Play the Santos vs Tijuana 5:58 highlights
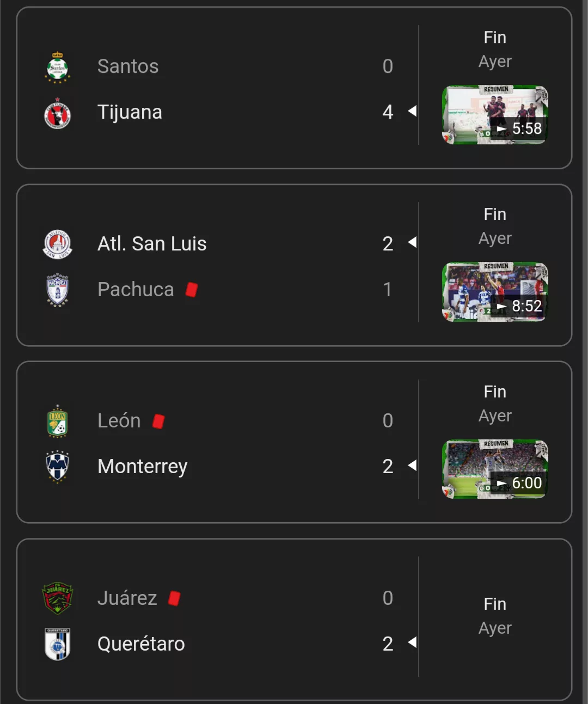This screenshot has width=588, height=704. coord(495,115)
